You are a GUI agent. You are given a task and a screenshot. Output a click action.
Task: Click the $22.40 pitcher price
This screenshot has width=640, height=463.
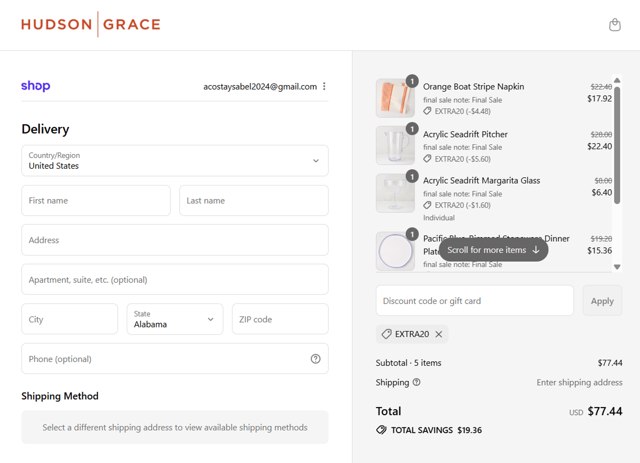[600, 146]
